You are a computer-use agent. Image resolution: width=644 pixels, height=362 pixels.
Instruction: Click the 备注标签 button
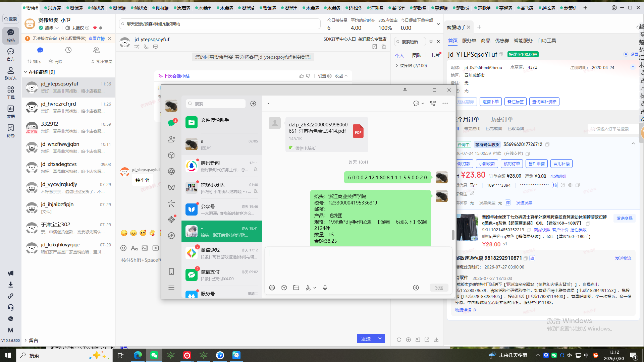click(516, 102)
